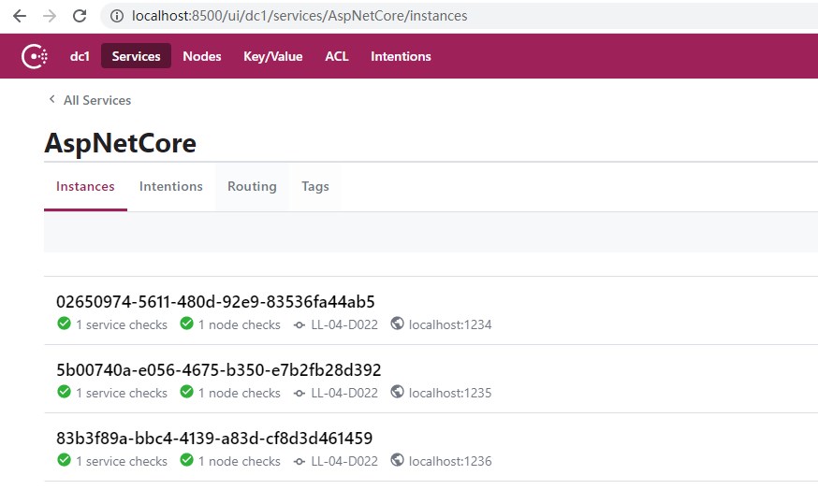
Task: Open the Routing tab
Action: 252,187
